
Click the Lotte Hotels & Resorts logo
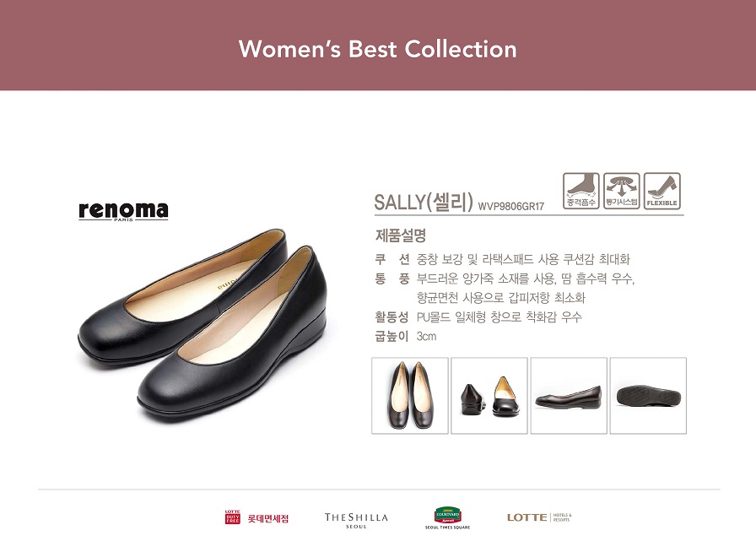[x=539, y=517]
